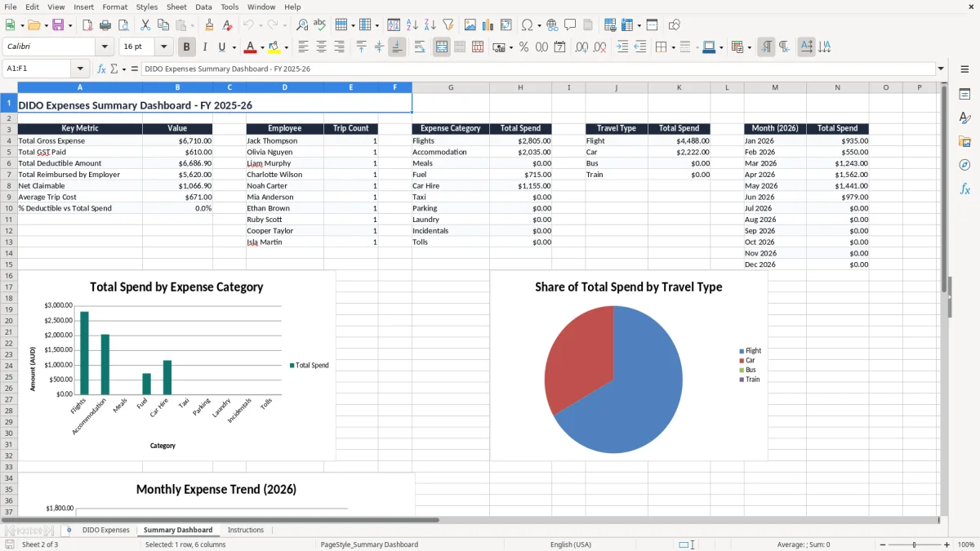Viewport: 980px width, 551px height.
Task: Toggle Italic formatting
Action: (x=204, y=47)
